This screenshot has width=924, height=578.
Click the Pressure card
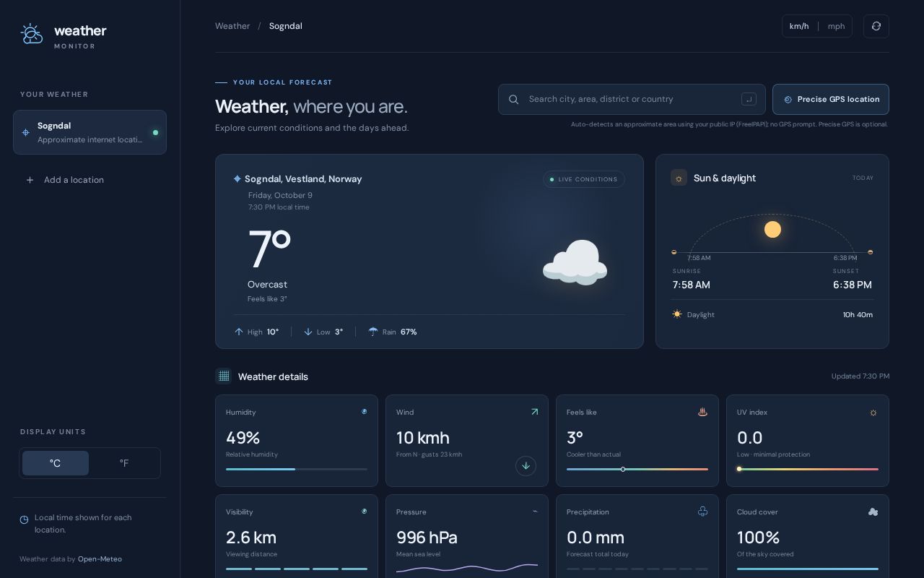(467, 536)
